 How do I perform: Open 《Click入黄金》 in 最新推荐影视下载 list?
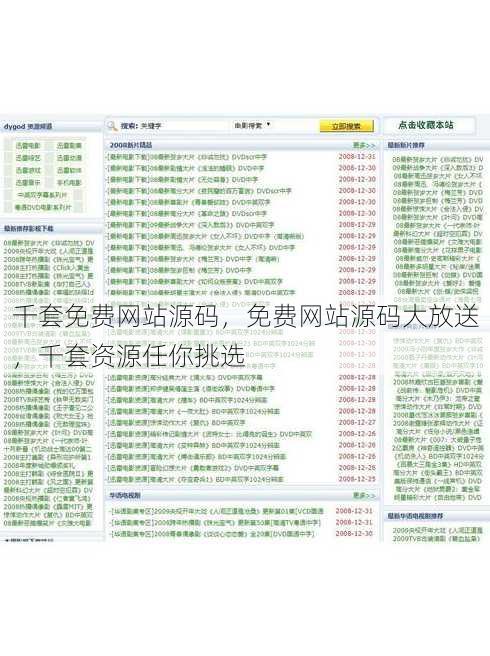[47, 267]
